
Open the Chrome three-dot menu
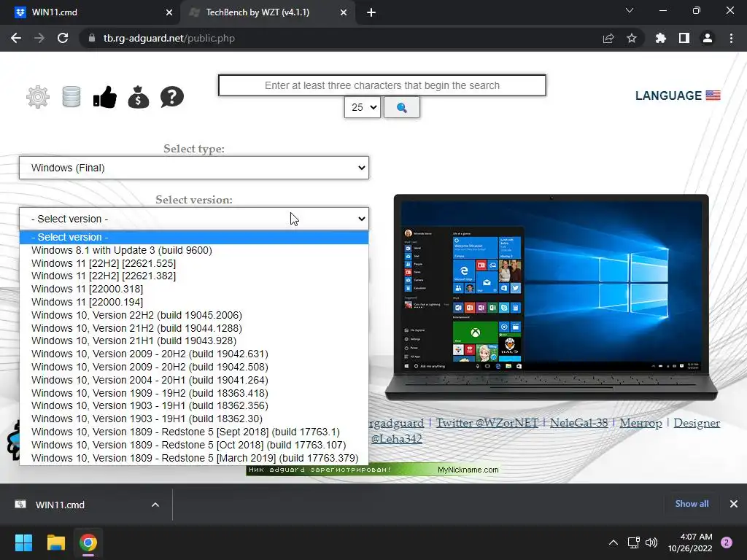click(x=731, y=38)
